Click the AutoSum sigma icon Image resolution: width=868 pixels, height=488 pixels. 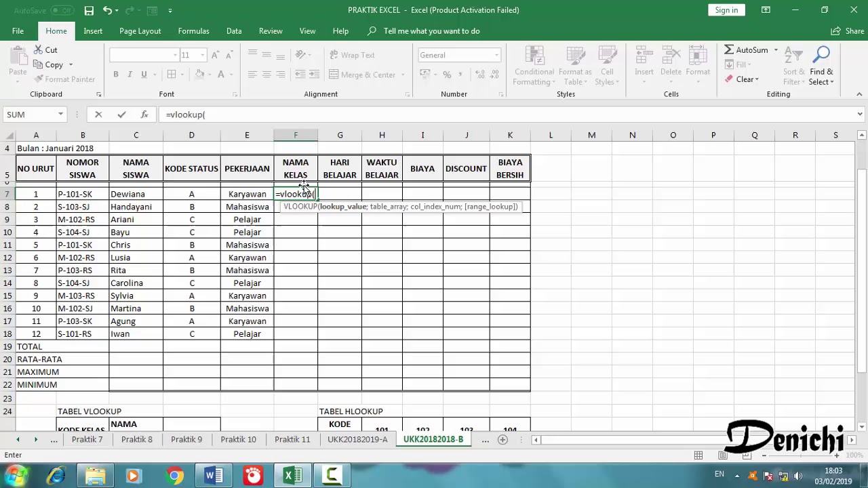point(729,50)
